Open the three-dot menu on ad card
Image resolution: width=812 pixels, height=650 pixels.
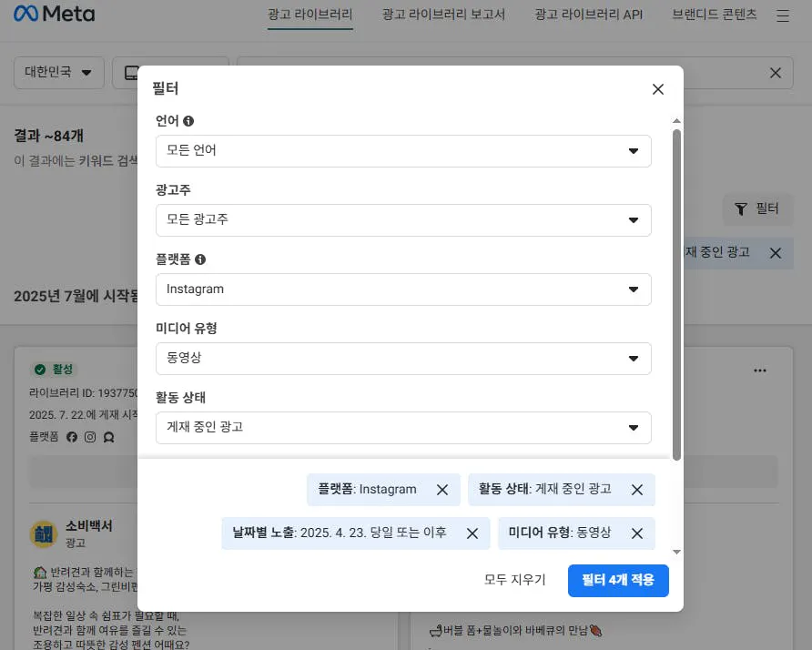[760, 371]
